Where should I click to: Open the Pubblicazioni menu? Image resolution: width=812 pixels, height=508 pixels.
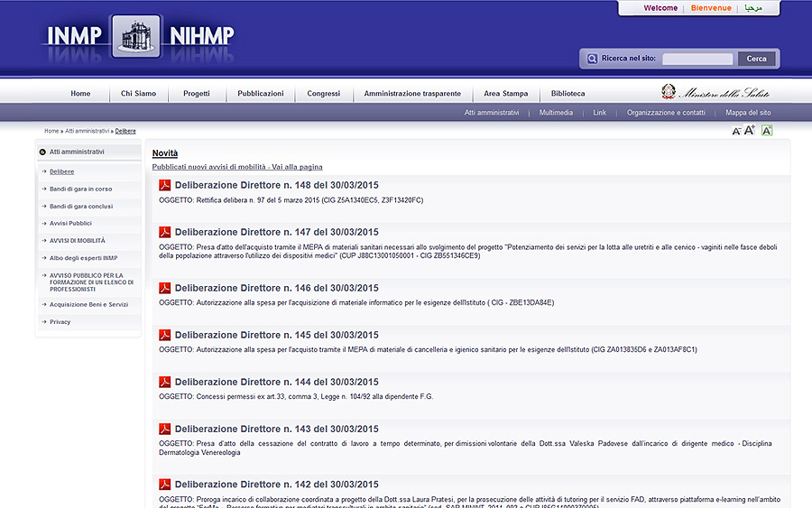(261, 93)
